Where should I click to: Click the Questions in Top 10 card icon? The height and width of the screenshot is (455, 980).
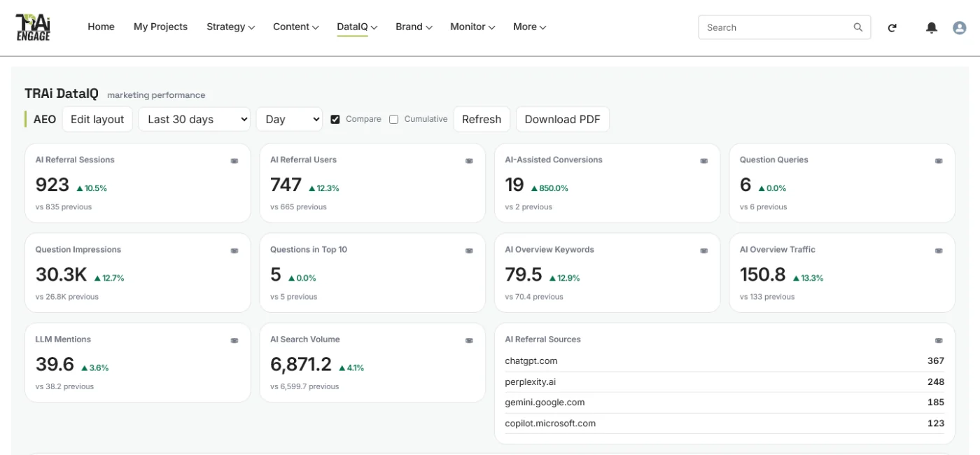[469, 251]
